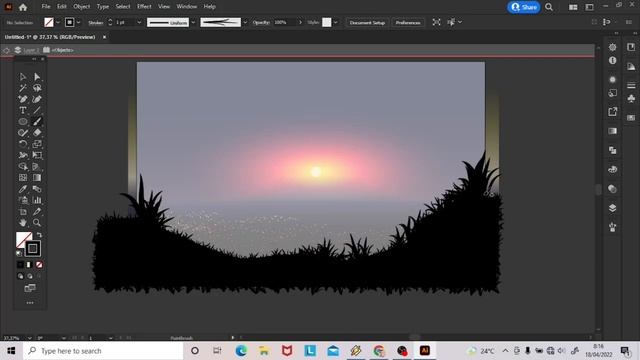Click the blue Share button

pyautogui.click(x=524, y=7)
